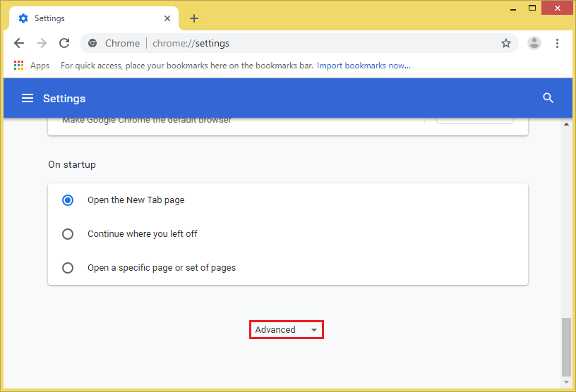Click the Chrome site info icon
This screenshot has height=392, width=576.
92,43
